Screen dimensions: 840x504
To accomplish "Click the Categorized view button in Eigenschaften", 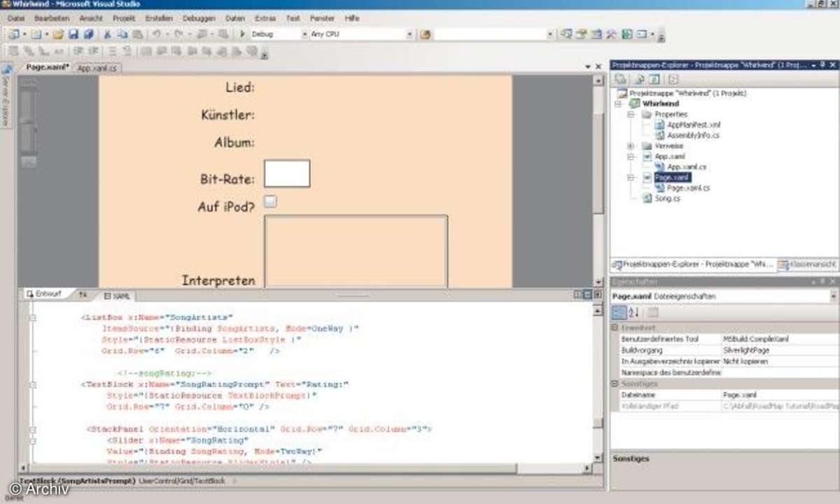I will tap(619, 313).
